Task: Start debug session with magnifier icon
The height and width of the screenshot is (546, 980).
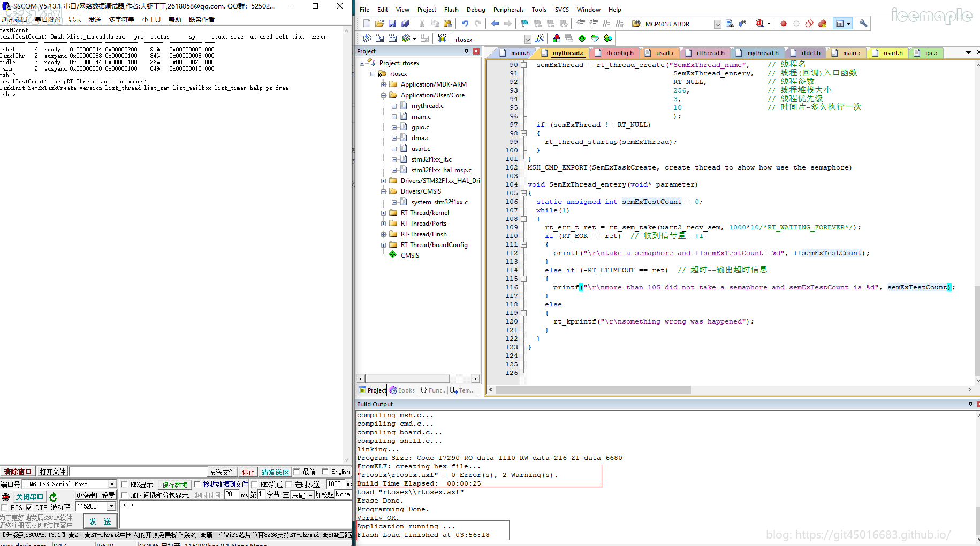Action: click(760, 24)
